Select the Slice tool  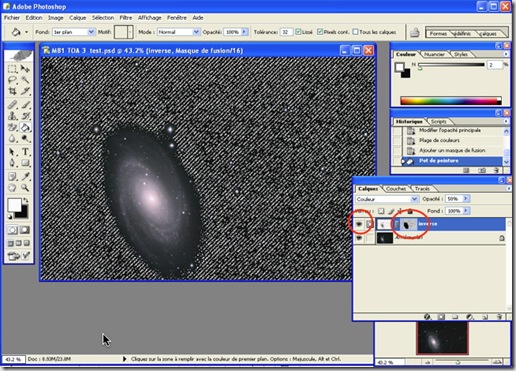(x=25, y=91)
